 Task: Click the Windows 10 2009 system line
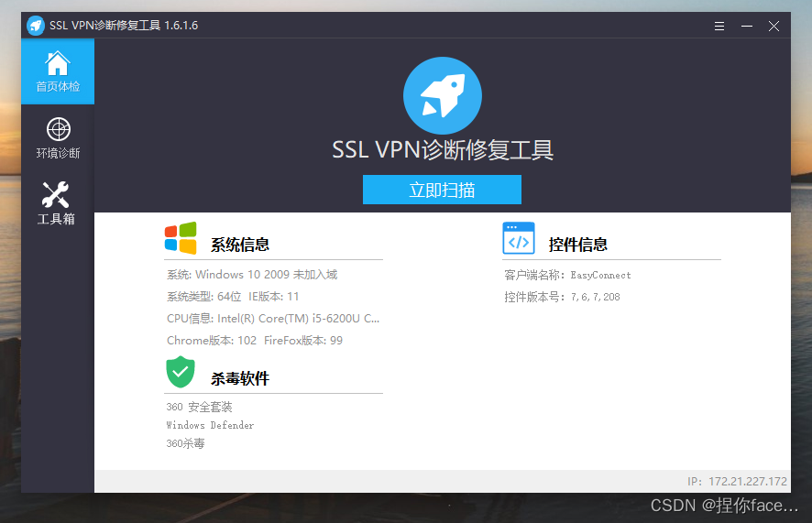[252, 275]
